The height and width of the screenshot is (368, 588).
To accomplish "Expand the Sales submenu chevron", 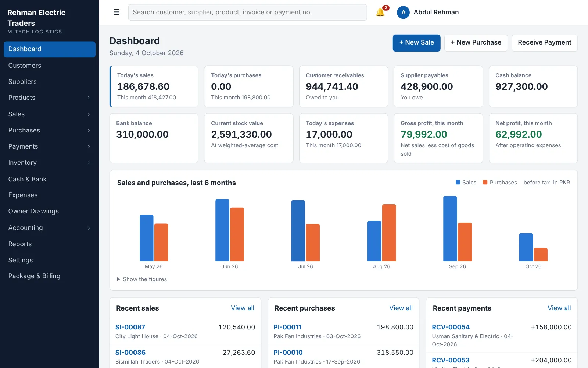I will point(89,114).
